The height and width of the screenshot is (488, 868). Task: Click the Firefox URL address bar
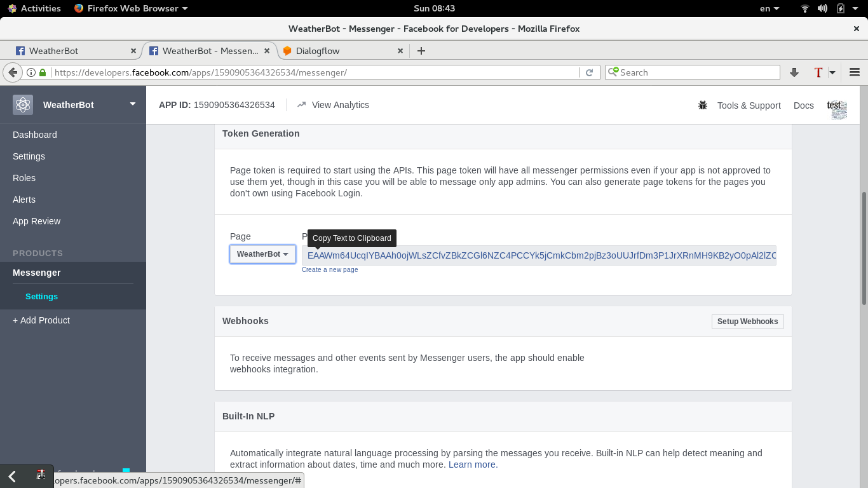315,72
